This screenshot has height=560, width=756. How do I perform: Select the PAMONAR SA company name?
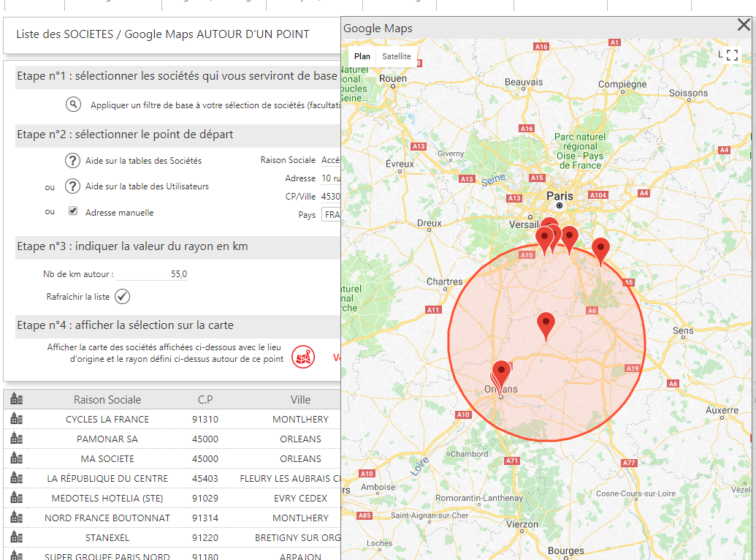pos(107,439)
